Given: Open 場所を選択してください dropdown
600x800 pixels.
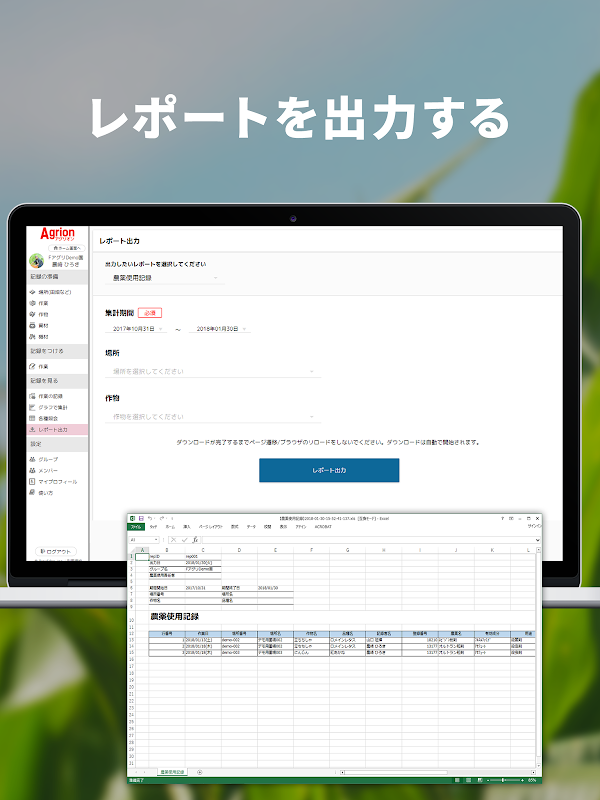Looking at the screenshot, I should pyautogui.click(x=213, y=371).
